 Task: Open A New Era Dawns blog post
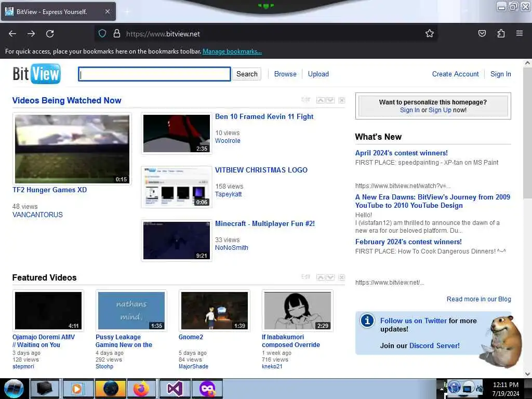click(433, 201)
